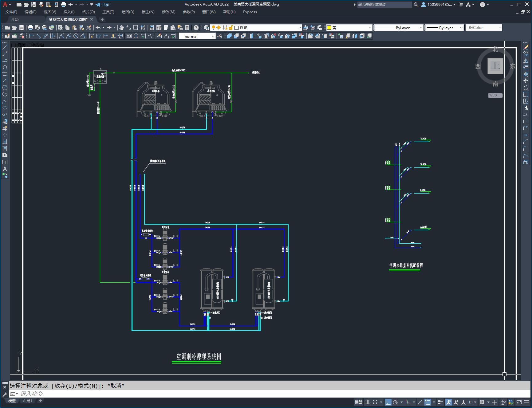This screenshot has width=532, height=408.
Task: Toggle layer lock icon for PUB_
Action: pos(231,28)
